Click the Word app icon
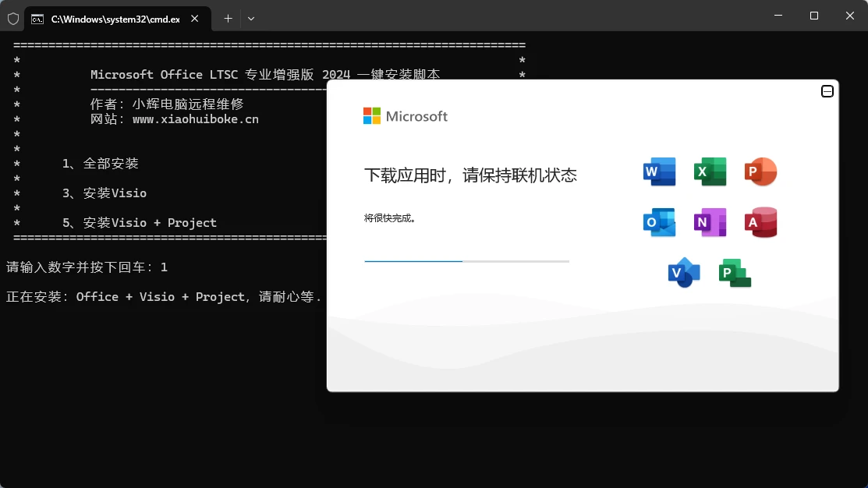Viewport: 868px width, 488px height. [x=659, y=172]
